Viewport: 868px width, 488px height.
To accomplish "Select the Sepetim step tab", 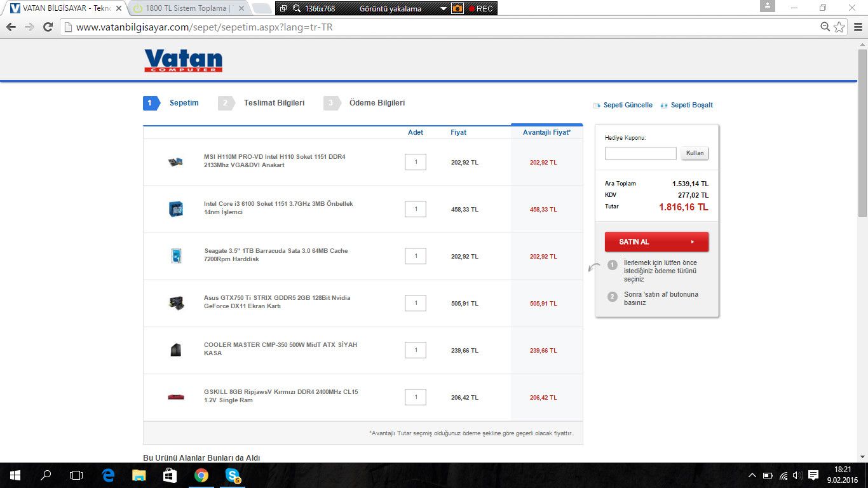I will click(172, 103).
